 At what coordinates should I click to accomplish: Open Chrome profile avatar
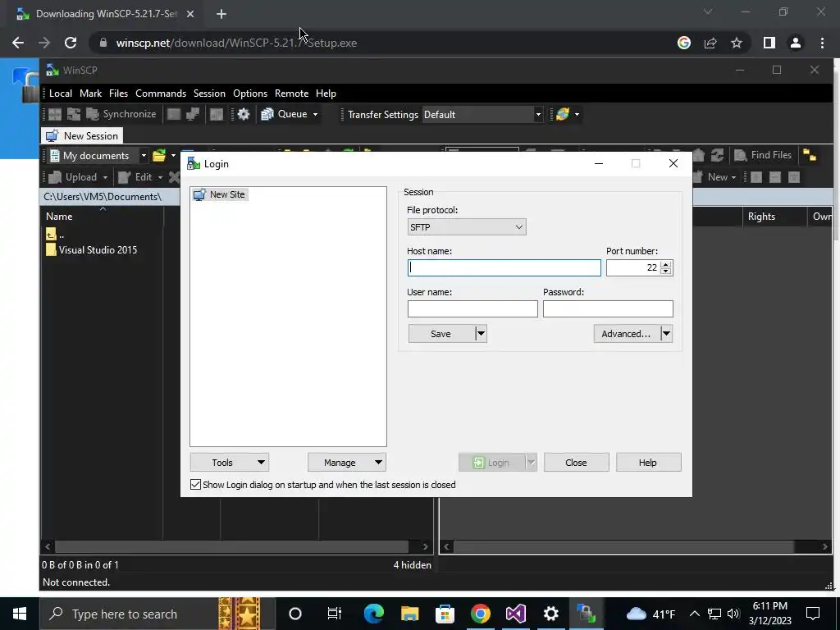(796, 43)
